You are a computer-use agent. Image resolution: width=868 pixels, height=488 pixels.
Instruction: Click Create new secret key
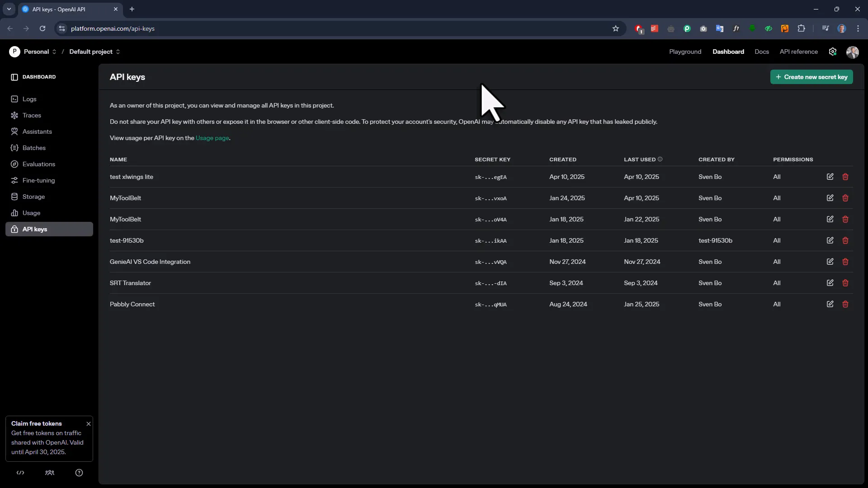tap(811, 77)
